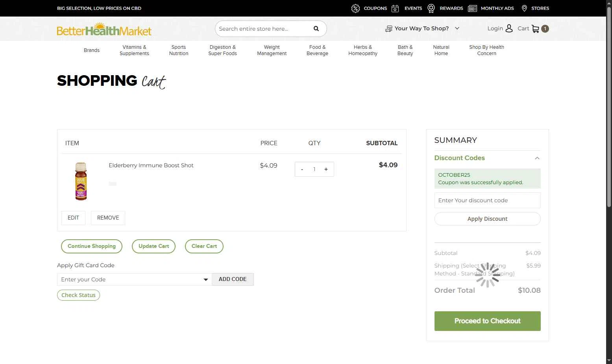This screenshot has height=364, width=612.
Task: Click the CBD promo banner text
Action: point(99,8)
